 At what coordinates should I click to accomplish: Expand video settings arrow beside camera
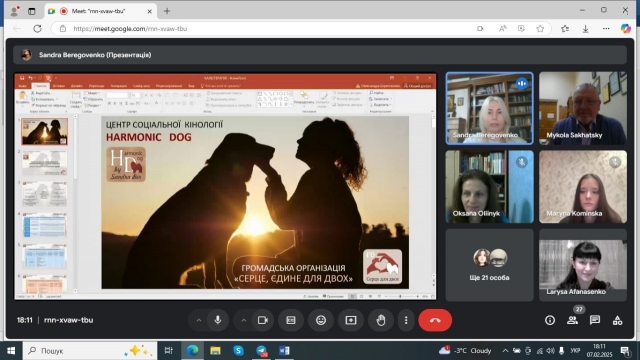[x=244, y=320]
